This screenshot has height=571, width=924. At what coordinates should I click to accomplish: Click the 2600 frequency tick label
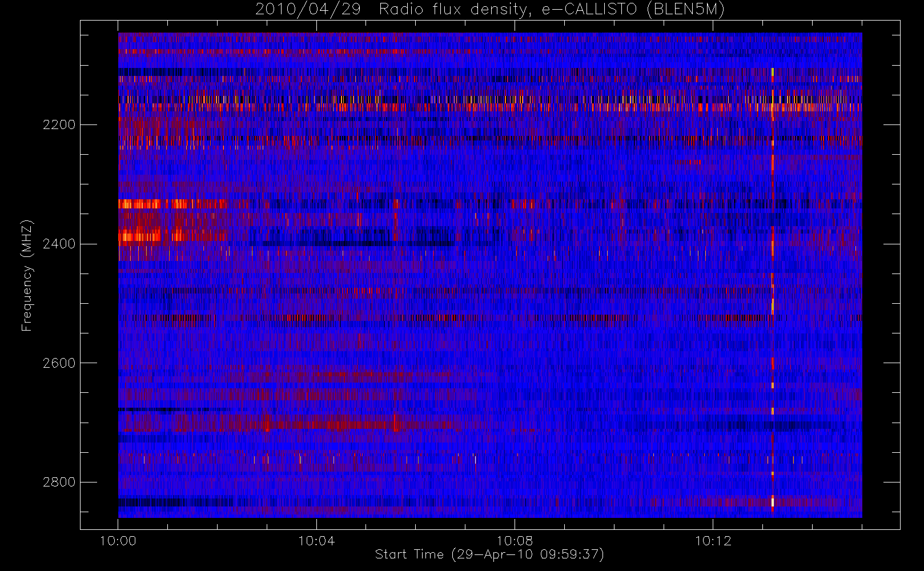point(59,363)
